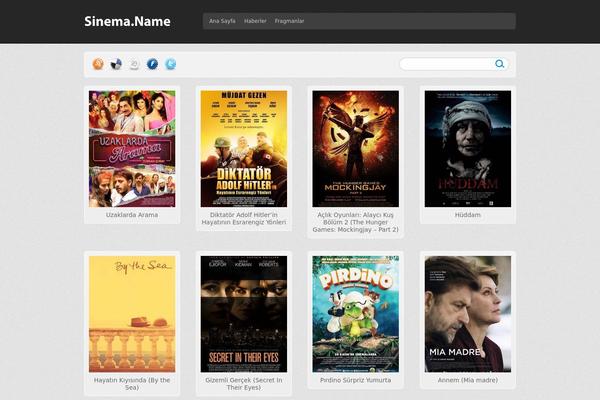600x400 pixels.
Task: Focus the search text field
Action: point(454,64)
